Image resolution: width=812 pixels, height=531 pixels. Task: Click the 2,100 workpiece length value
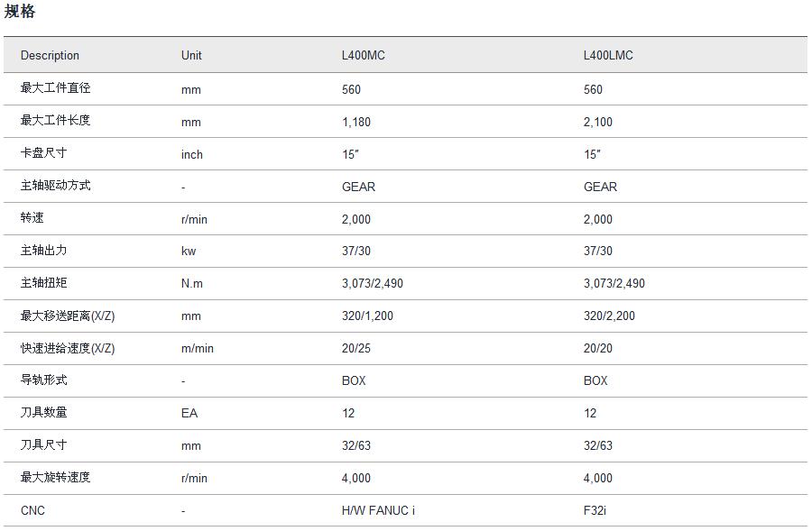pos(598,122)
